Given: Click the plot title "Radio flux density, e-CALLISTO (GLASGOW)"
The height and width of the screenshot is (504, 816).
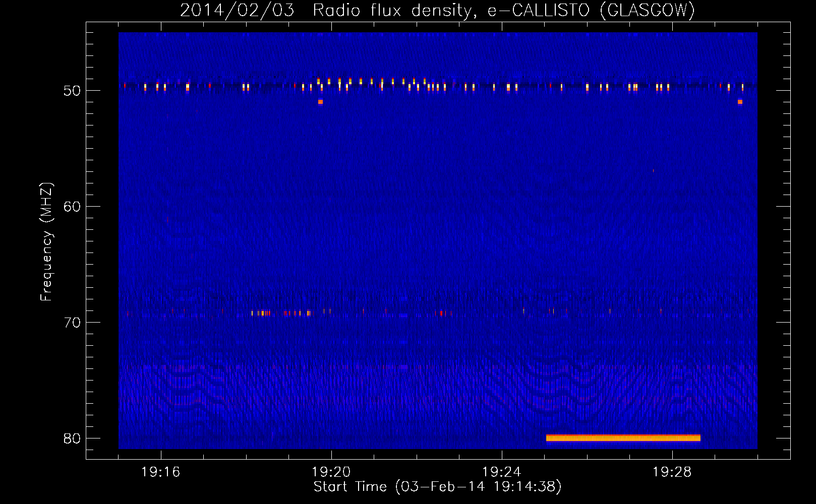Looking at the screenshot, I should pyautogui.click(x=504, y=11).
